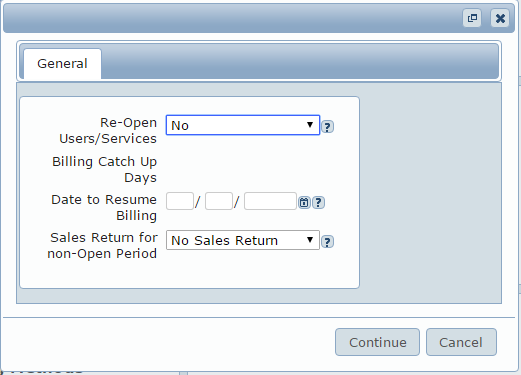The image size is (521, 375).
Task: Select the General tab
Action: pyautogui.click(x=62, y=64)
